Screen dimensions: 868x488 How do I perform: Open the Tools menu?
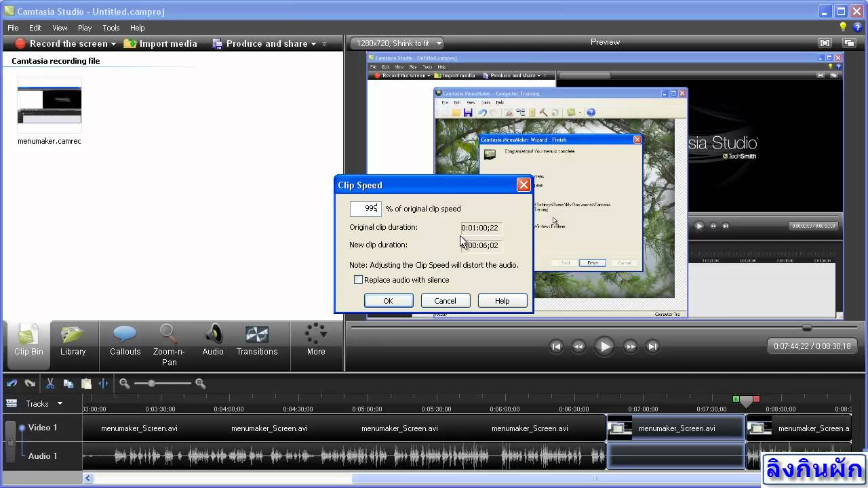pos(111,28)
